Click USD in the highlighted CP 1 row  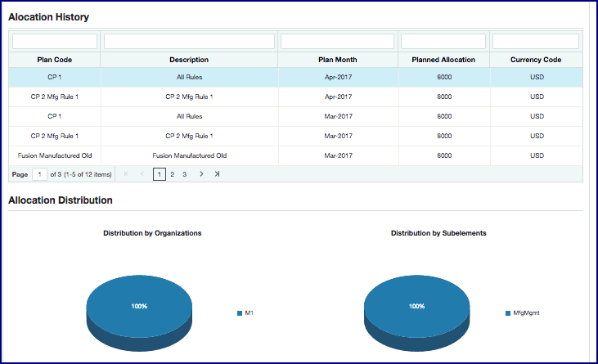[x=537, y=78]
